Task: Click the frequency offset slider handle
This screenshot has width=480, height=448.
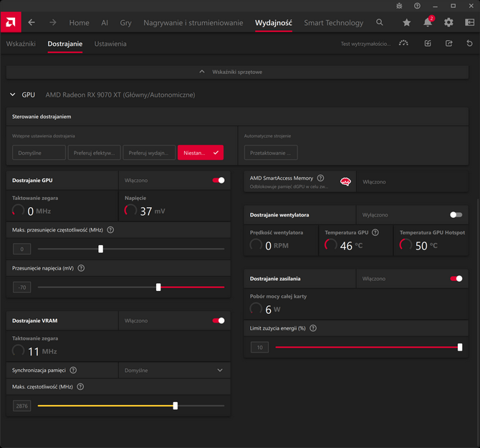Action: tap(101, 249)
